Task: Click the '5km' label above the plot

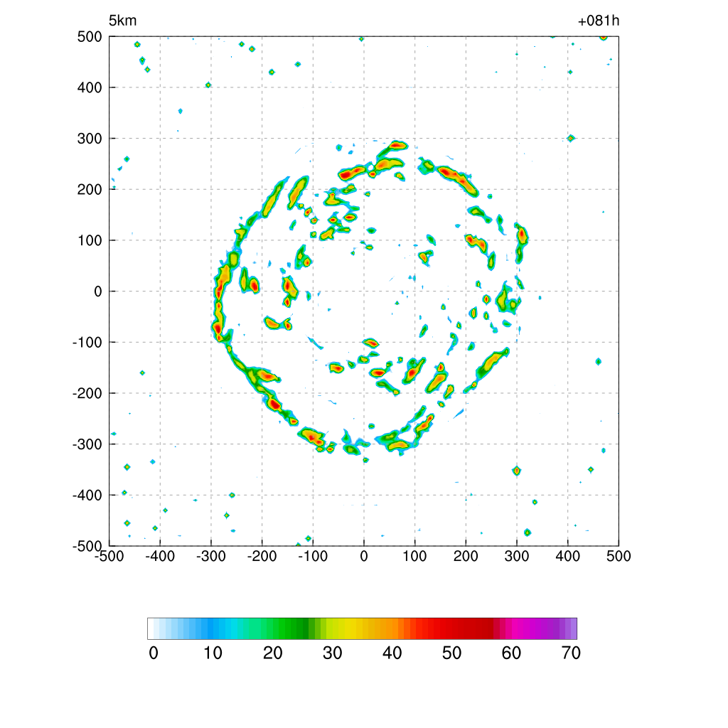Action: (x=122, y=21)
